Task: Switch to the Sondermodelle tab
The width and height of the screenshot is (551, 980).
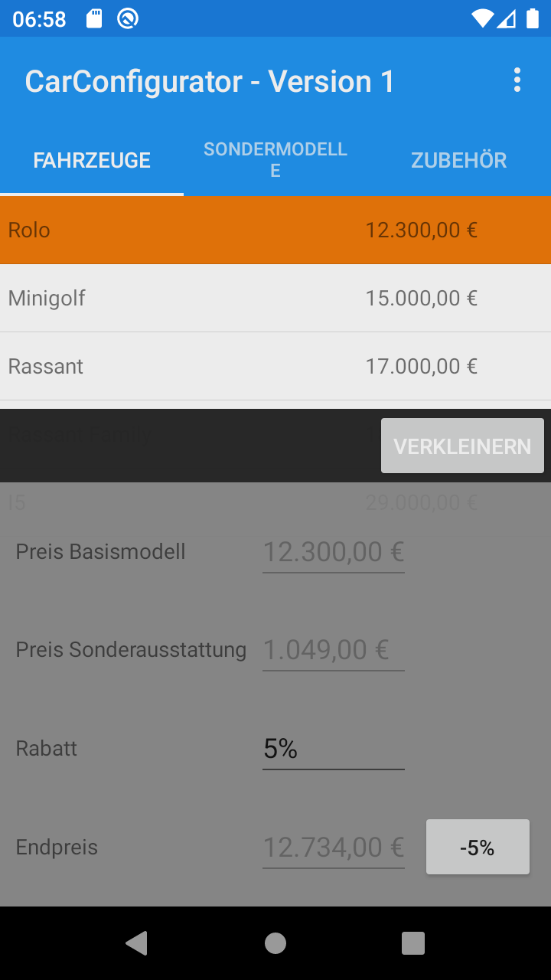Action: tap(275, 160)
